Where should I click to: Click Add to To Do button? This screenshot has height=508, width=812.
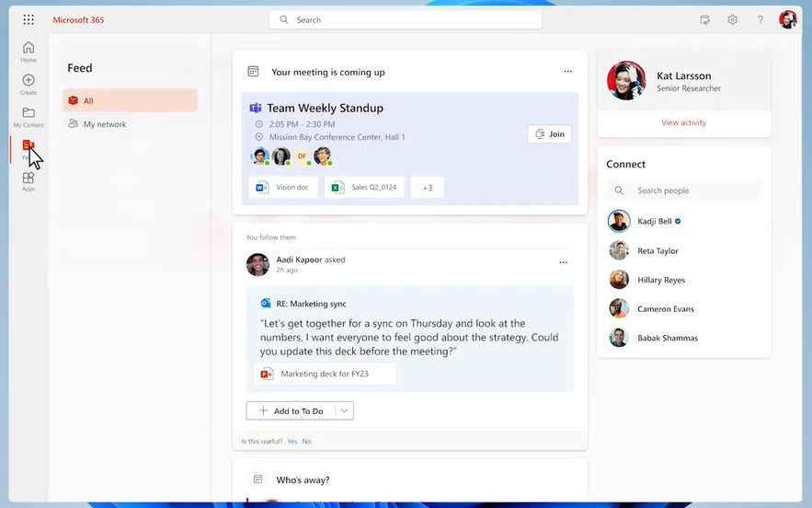point(291,410)
